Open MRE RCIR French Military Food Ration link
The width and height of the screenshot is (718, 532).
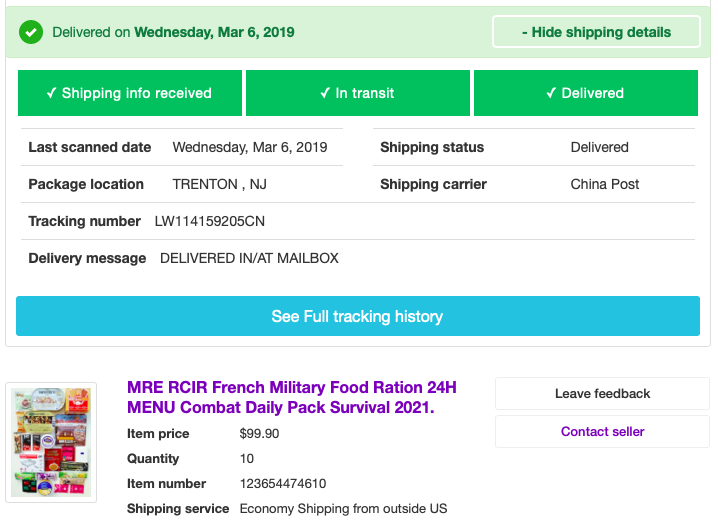(291, 397)
